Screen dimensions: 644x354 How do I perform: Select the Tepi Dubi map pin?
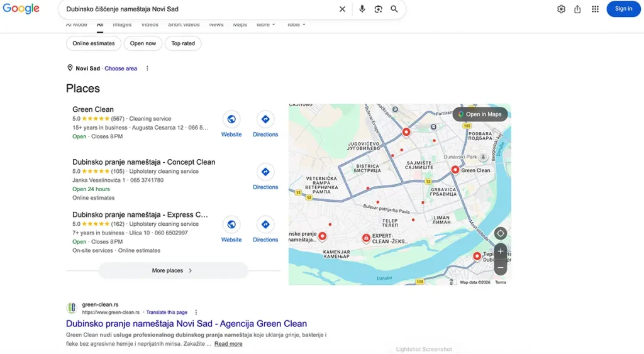pyautogui.click(x=477, y=257)
